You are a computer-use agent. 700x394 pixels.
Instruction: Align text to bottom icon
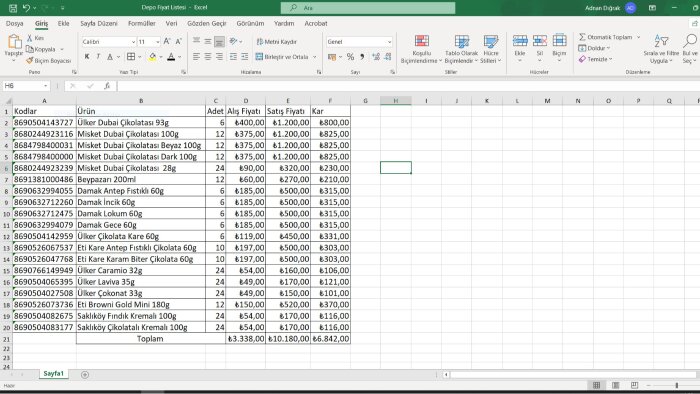(x=219, y=41)
